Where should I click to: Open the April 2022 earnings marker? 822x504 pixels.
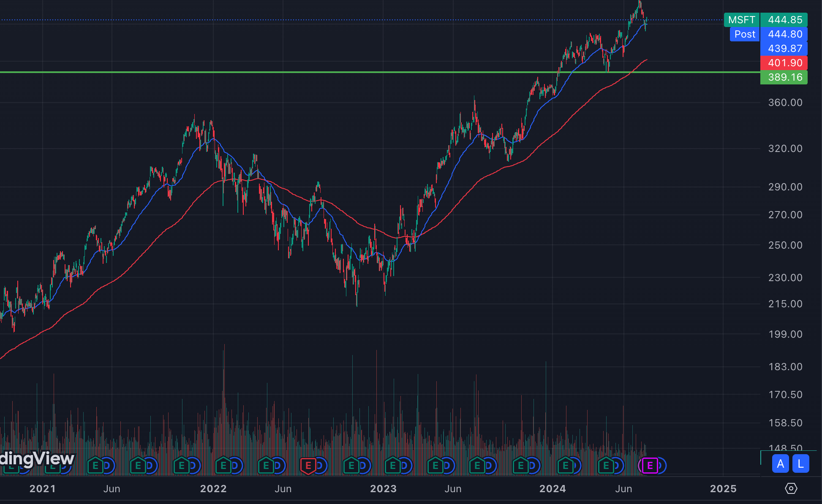[x=266, y=466]
